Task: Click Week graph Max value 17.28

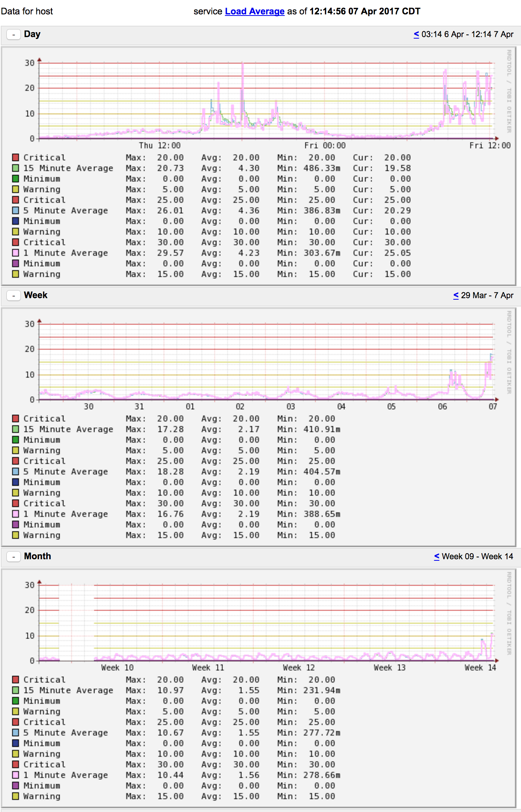Action: (170, 429)
